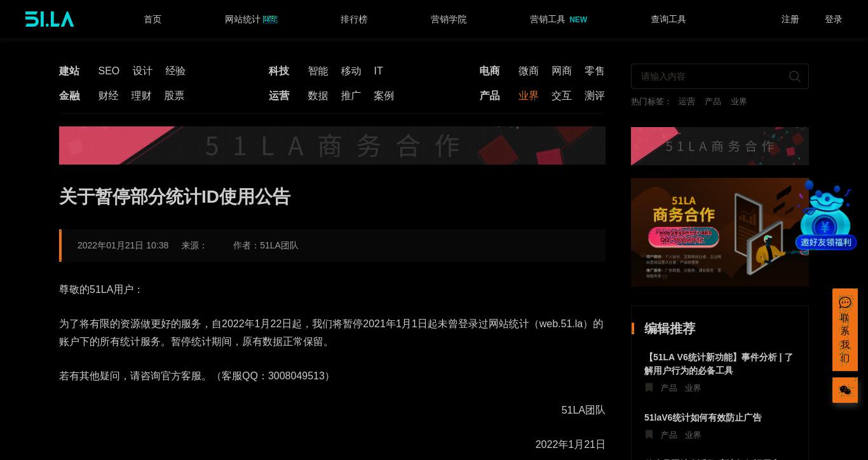Screen dimensions: 868x460
Task: Select 智能 subcategory
Action: click(318, 71)
